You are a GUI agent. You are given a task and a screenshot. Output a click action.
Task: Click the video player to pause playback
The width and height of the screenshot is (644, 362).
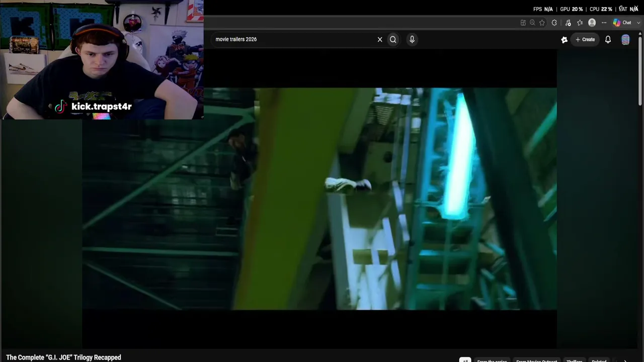pyautogui.click(x=319, y=199)
